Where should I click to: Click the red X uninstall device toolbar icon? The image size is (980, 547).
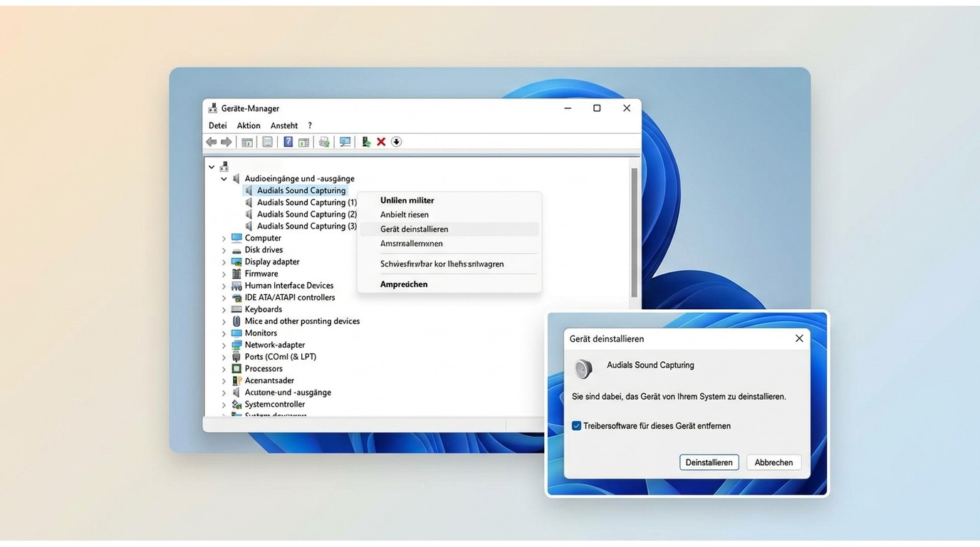pyautogui.click(x=381, y=142)
